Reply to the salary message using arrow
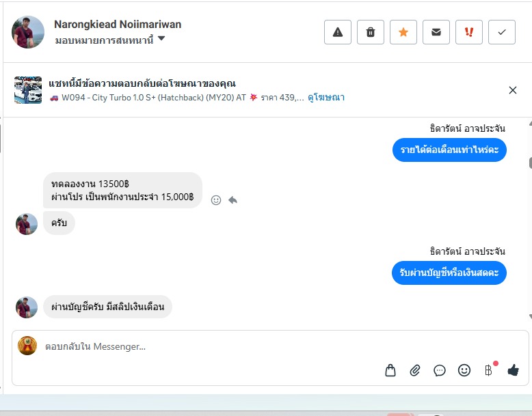Viewport: 532px width, 416px height. tap(233, 200)
